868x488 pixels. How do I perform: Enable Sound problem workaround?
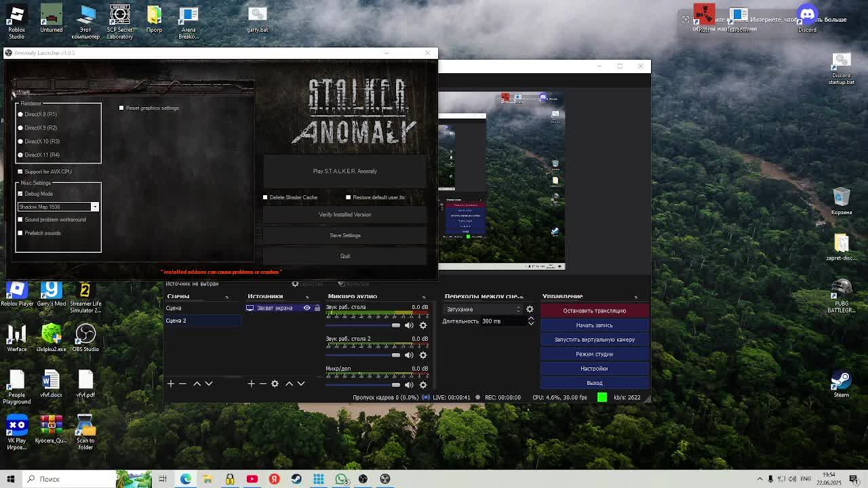20,220
